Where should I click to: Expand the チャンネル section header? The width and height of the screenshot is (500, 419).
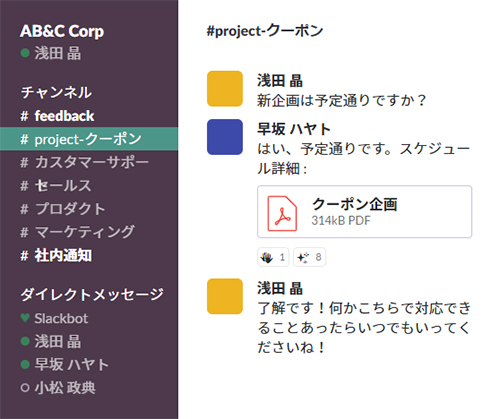[56, 92]
